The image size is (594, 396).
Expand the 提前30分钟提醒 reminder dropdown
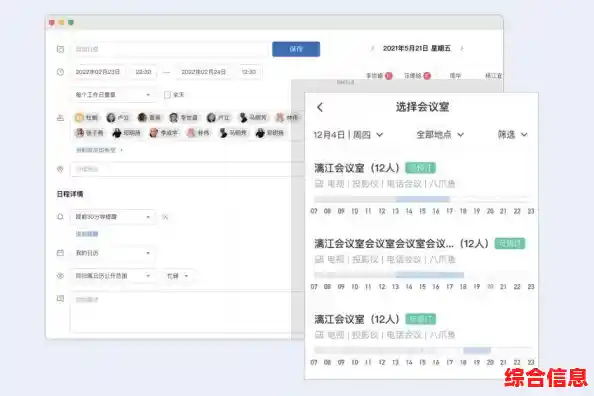(x=113, y=217)
